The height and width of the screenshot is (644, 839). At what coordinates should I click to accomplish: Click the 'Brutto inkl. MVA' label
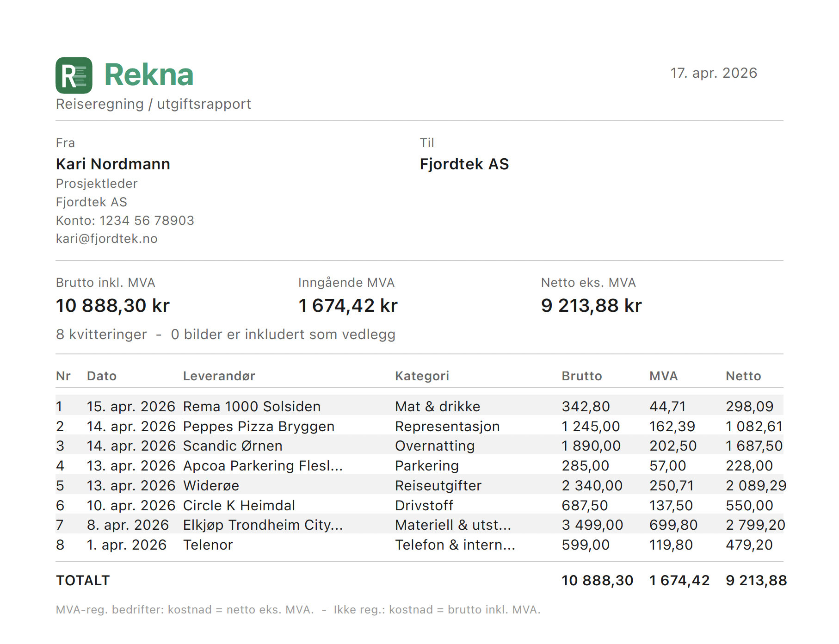[105, 283]
